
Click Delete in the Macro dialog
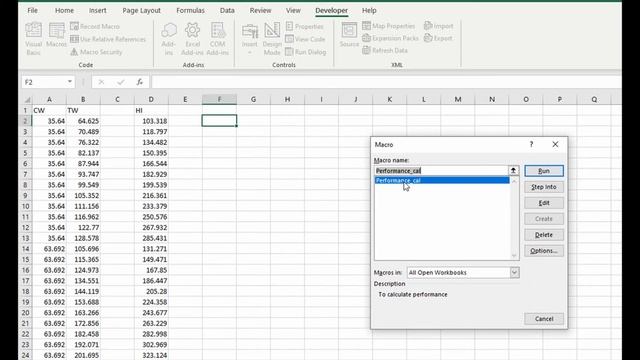tap(544, 235)
